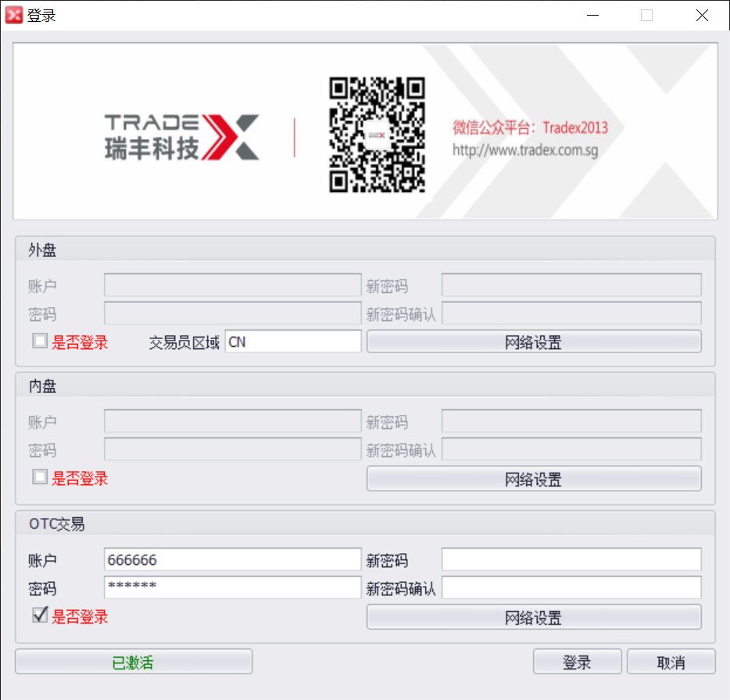Click the 登录 button
Screen dimensions: 730x700
point(577,661)
